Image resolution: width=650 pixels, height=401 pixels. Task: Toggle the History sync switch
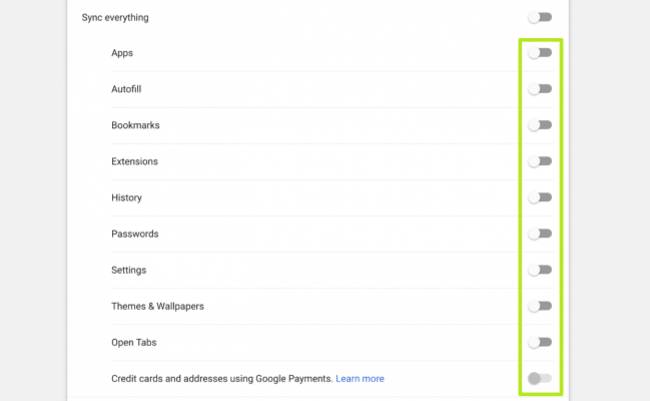point(540,197)
